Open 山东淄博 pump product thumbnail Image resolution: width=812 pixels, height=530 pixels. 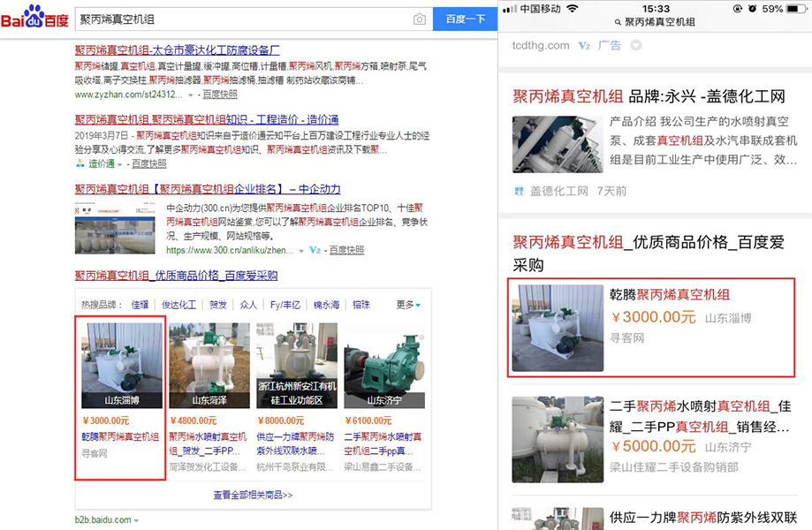click(x=121, y=364)
